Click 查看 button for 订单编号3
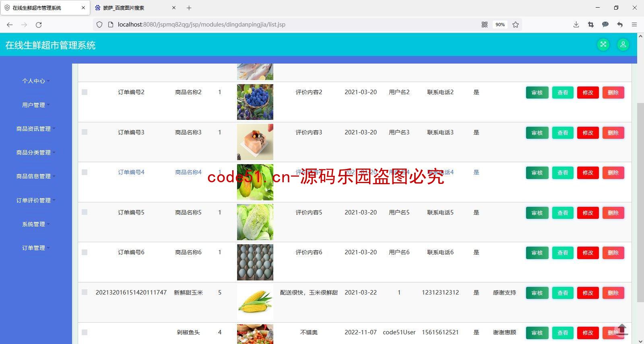 (x=563, y=133)
